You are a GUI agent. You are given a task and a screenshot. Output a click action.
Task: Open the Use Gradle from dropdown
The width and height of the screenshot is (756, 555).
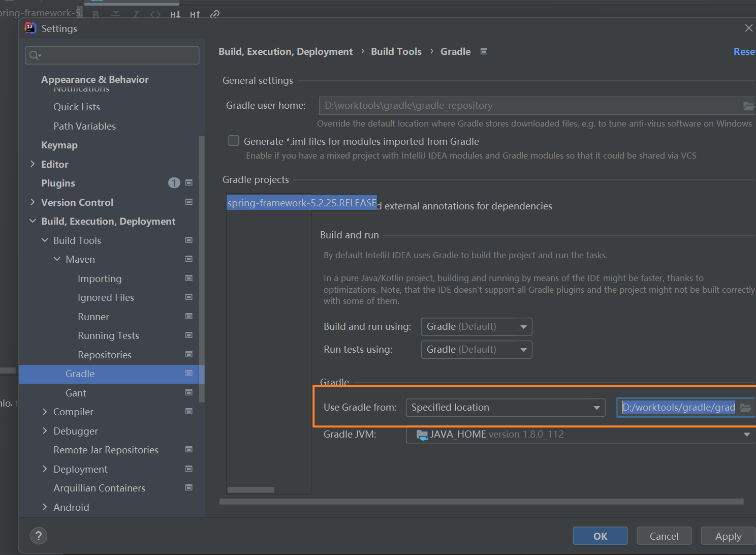[505, 408]
